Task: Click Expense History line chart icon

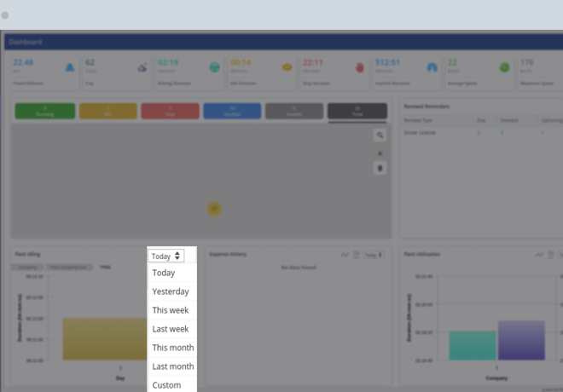Action: tap(345, 255)
